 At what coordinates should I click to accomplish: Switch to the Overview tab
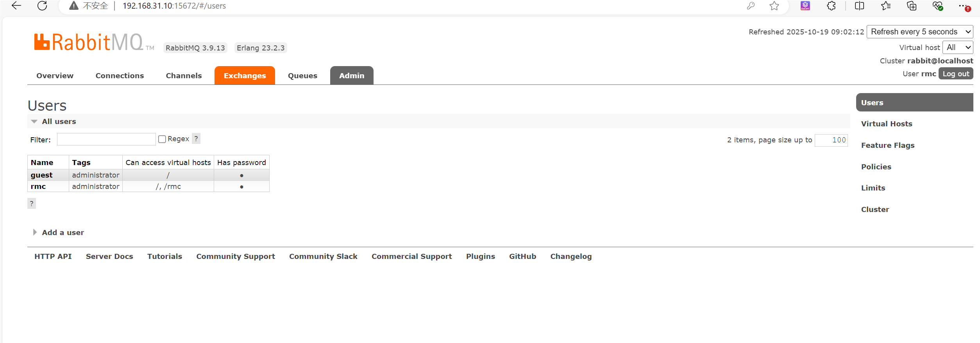pos(55,75)
